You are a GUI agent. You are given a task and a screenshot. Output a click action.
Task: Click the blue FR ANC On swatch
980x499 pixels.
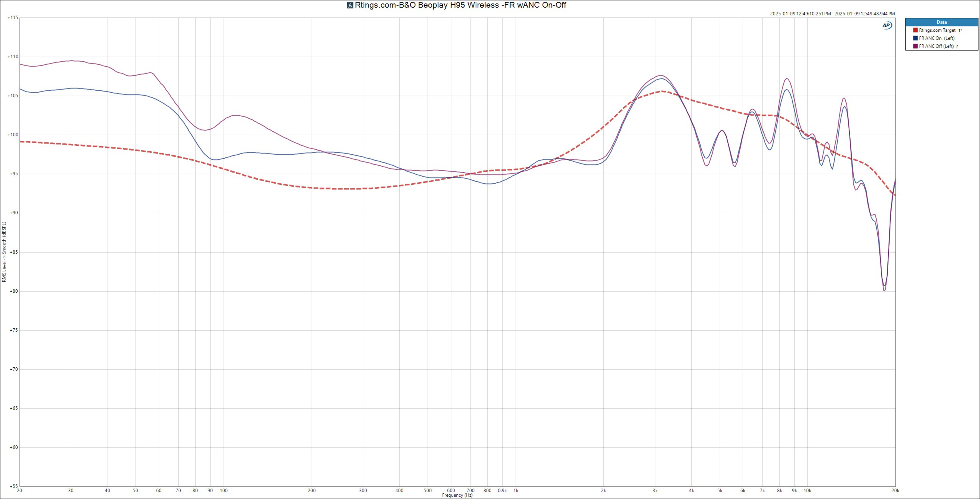(x=915, y=38)
